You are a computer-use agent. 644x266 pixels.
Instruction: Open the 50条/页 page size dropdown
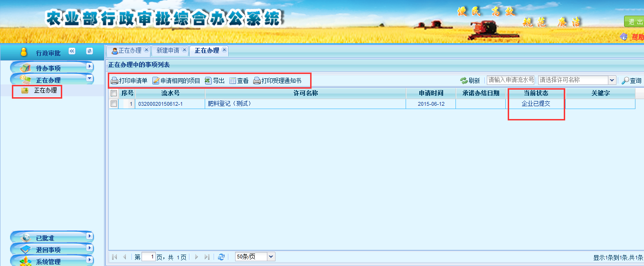(271, 257)
